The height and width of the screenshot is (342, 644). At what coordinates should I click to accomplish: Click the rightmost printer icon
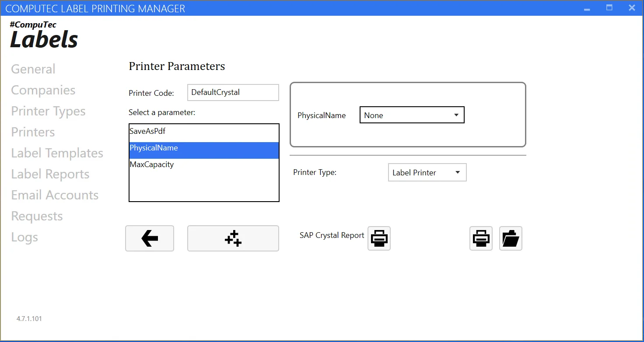(481, 238)
